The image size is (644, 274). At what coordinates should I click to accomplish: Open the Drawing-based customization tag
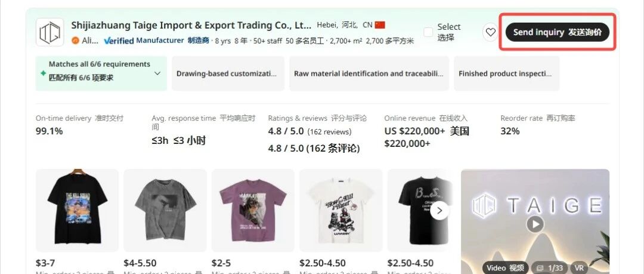(228, 73)
